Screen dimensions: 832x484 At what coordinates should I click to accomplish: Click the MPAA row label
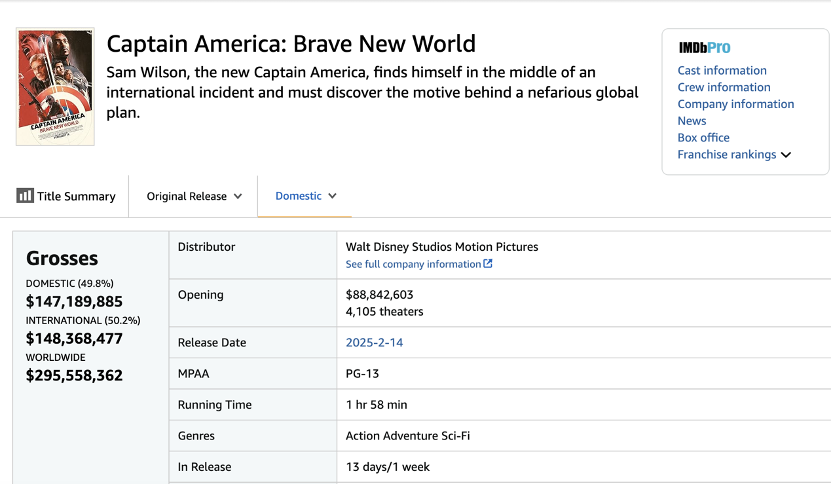tap(193, 374)
